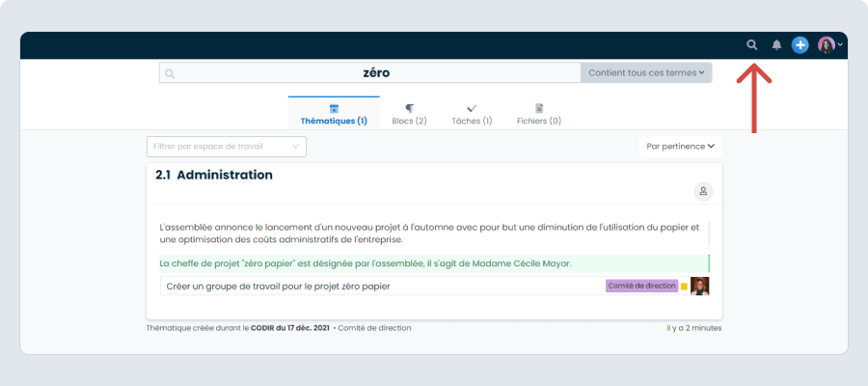Focus the search field containing "zéro"
This screenshot has height=386, width=868.
point(369,72)
